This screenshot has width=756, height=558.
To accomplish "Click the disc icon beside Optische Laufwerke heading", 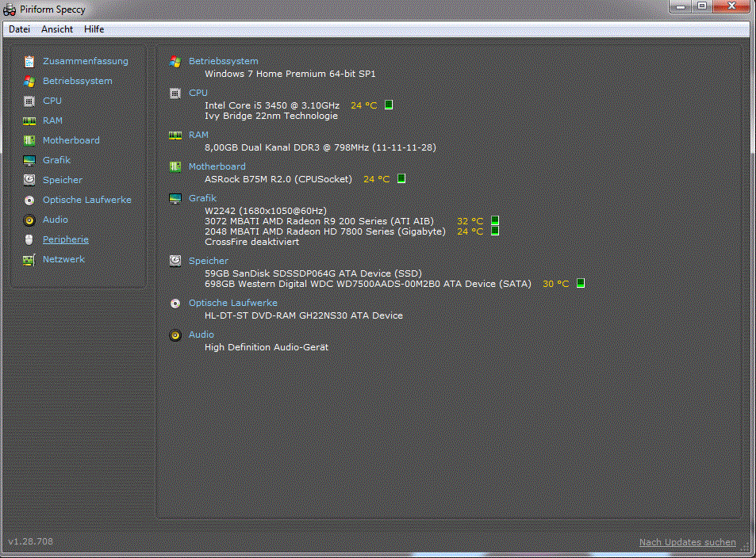I will [175, 304].
